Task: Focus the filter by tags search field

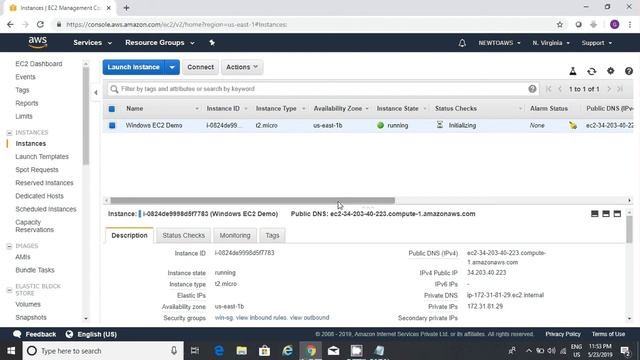Action: tap(322, 89)
